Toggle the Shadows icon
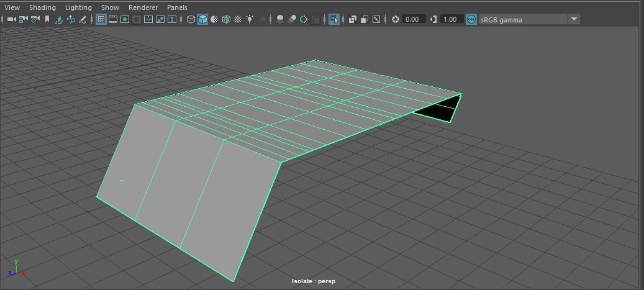This screenshot has height=290, width=644. (261, 19)
